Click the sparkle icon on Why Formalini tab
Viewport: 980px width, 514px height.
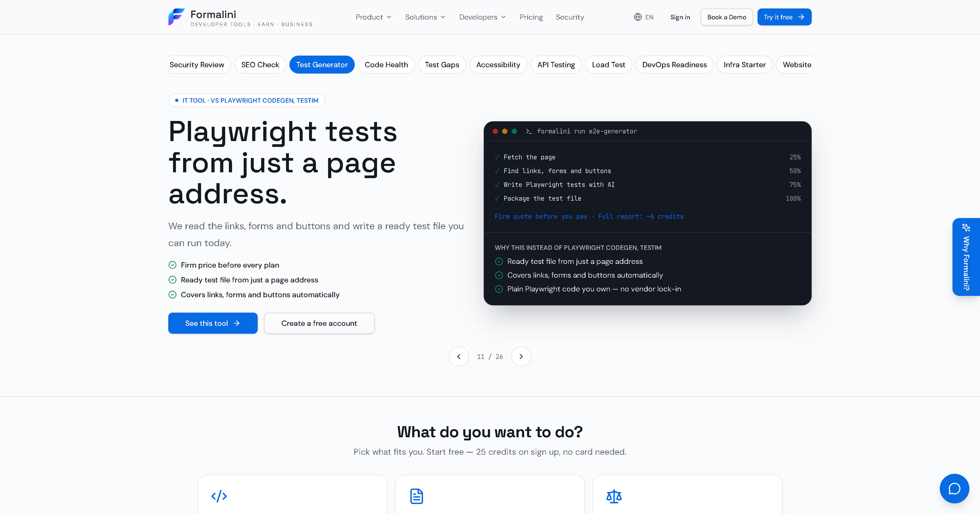[x=966, y=228]
